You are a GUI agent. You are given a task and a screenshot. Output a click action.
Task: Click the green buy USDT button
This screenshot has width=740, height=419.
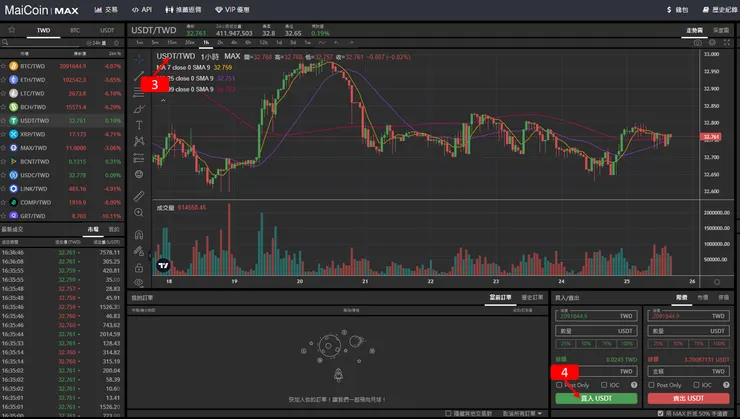click(597, 399)
